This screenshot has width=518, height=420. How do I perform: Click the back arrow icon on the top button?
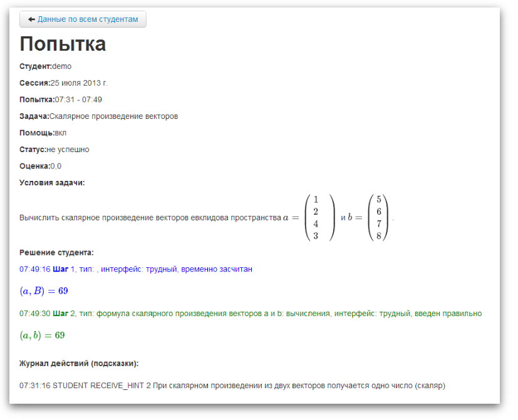pyautogui.click(x=31, y=19)
